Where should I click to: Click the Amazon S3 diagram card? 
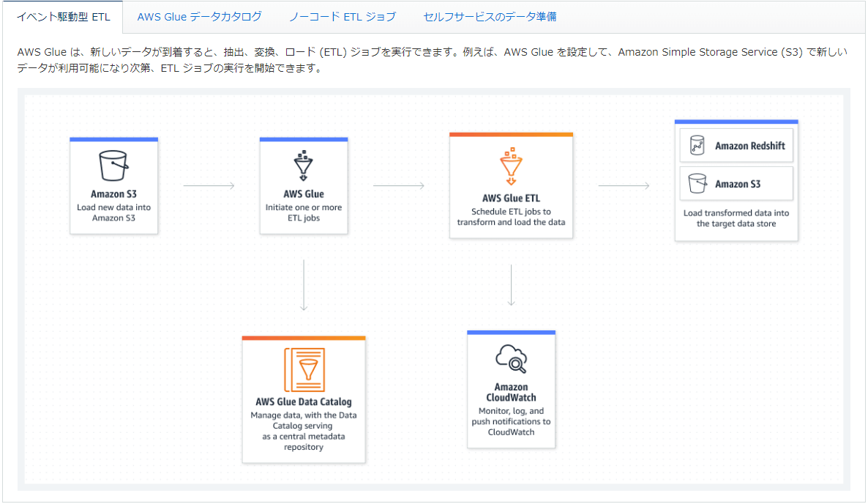pyautogui.click(x=113, y=185)
